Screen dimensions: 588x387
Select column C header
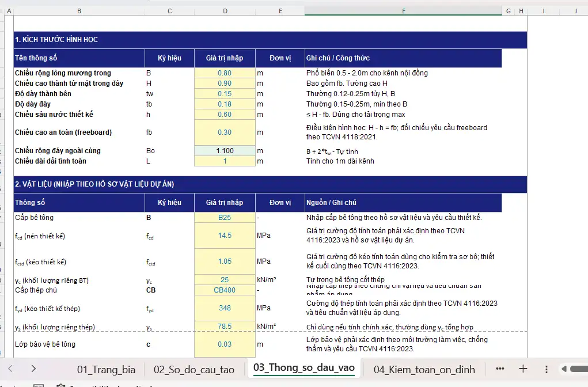(x=169, y=12)
